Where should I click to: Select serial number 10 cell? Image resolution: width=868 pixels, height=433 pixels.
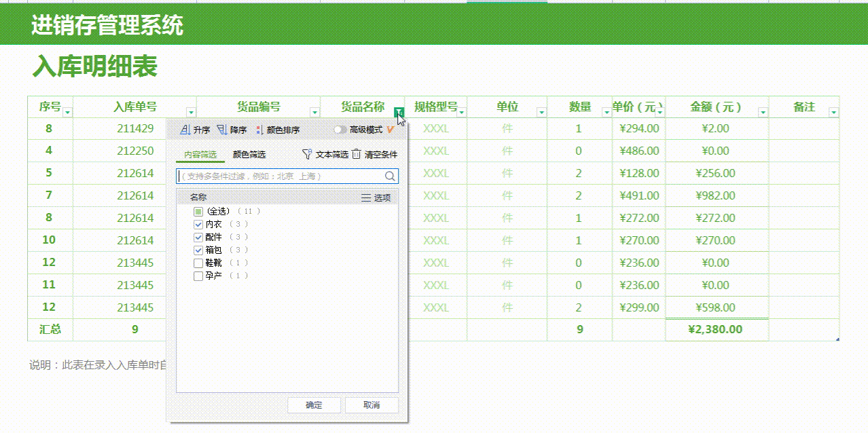[49, 240]
